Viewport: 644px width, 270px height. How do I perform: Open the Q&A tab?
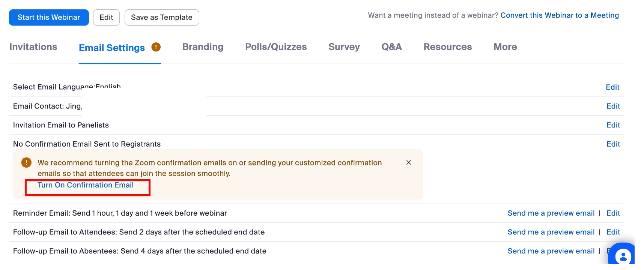(x=391, y=47)
